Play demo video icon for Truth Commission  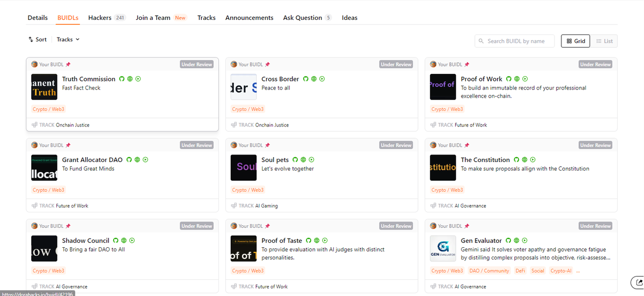tap(138, 79)
